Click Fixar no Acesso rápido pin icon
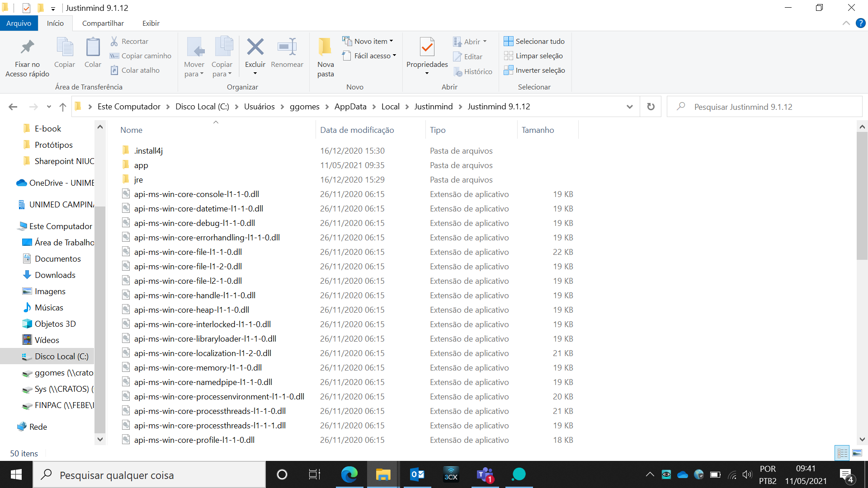868x488 pixels. click(27, 47)
